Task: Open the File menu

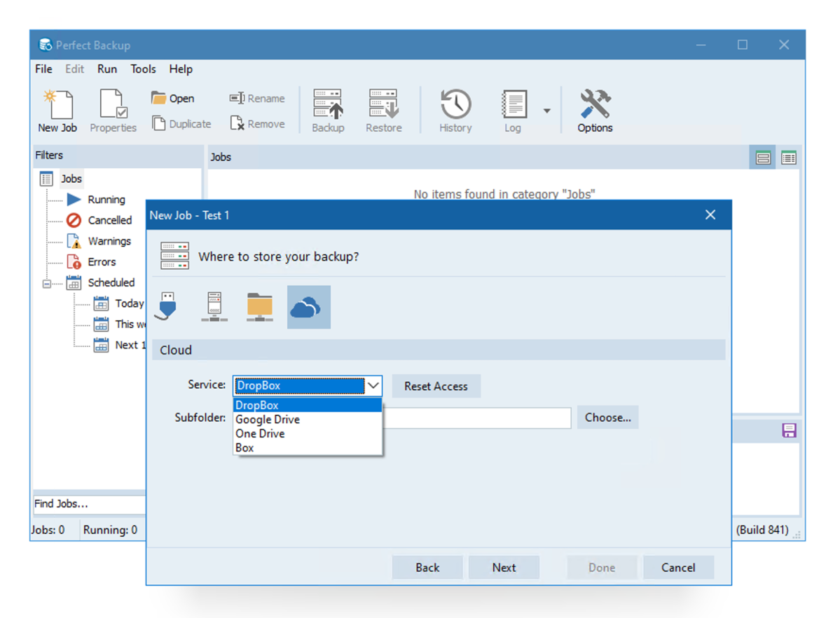Action: pyautogui.click(x=43, y=69)
